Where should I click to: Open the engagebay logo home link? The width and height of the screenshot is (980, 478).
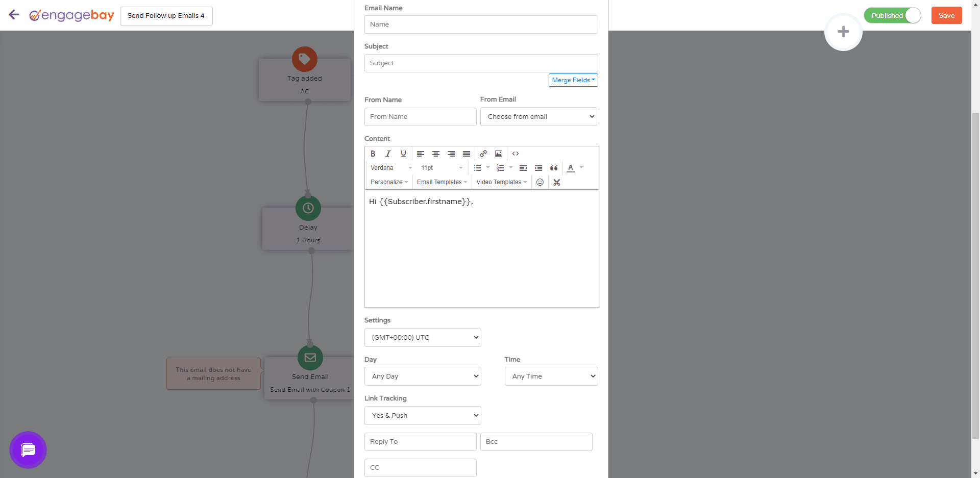(x=71, y=15)
